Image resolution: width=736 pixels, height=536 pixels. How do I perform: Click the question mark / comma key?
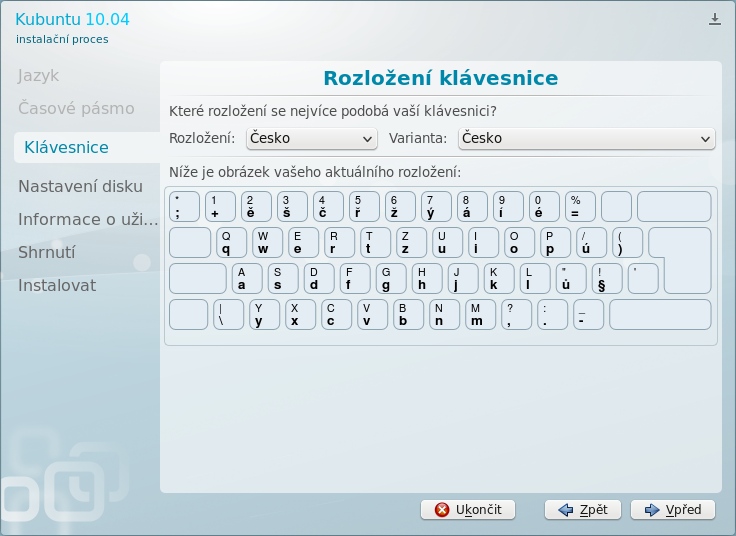tap(516, 315)
